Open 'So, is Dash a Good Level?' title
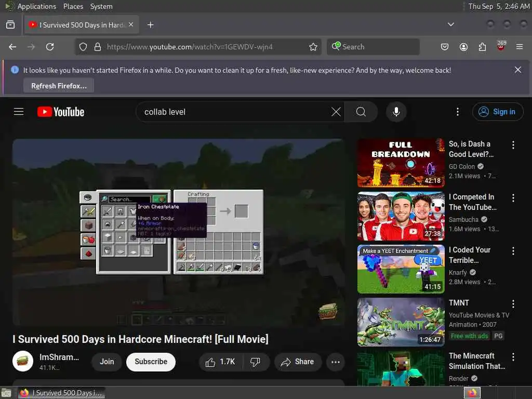Screen dimensions: 532x399 471,149
